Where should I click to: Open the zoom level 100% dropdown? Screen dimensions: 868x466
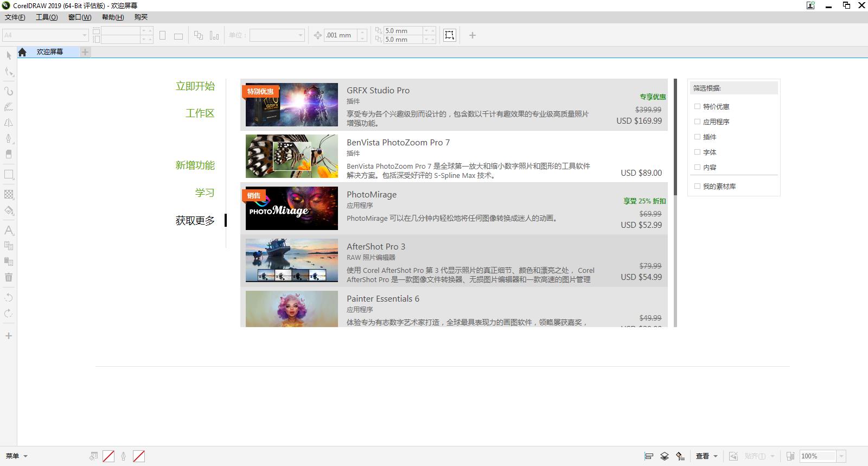point(841,456)
